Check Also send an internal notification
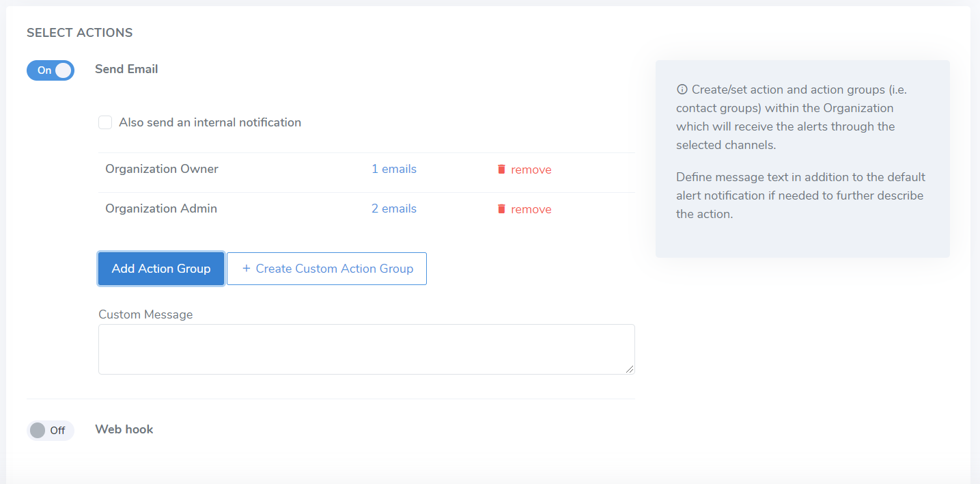Screen dimensions: 980x484 (105, 122)
